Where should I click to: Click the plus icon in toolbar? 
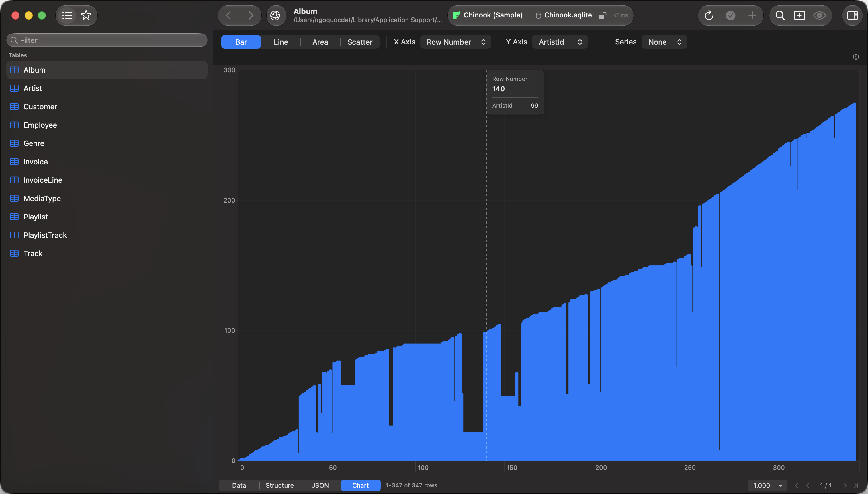pyautogui.click(x=752, y=15)
